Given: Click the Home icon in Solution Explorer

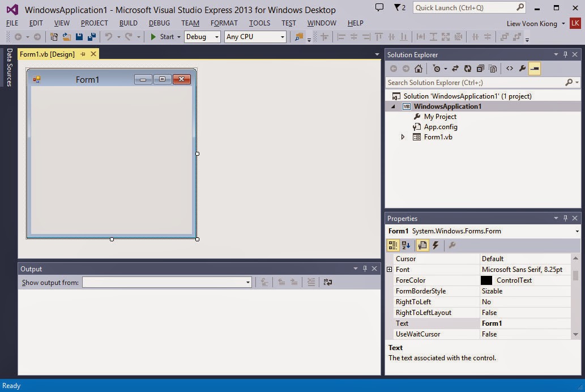Looking at the screenshot, I should pyautogui.click(x=418, y=69).
